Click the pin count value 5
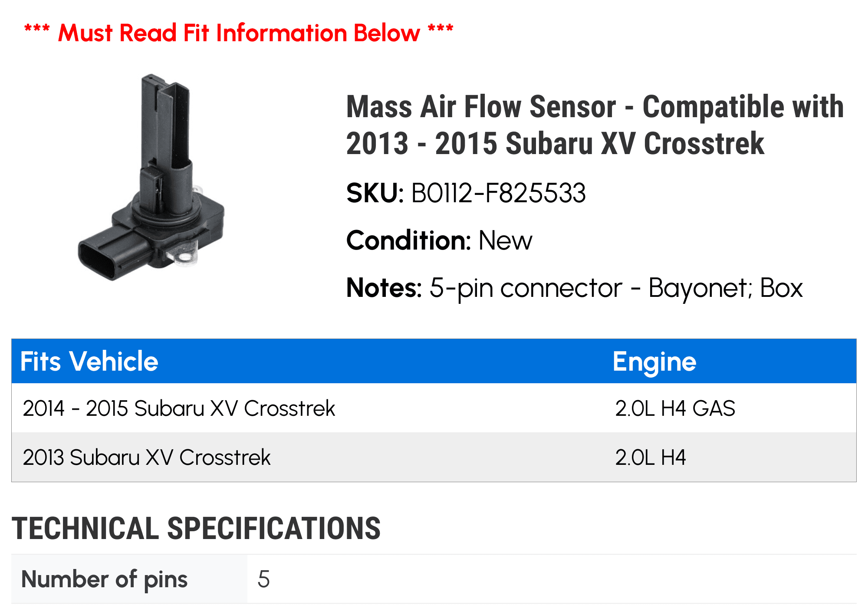The height and width of the screenshot is (615, 868). pos(264,579)
